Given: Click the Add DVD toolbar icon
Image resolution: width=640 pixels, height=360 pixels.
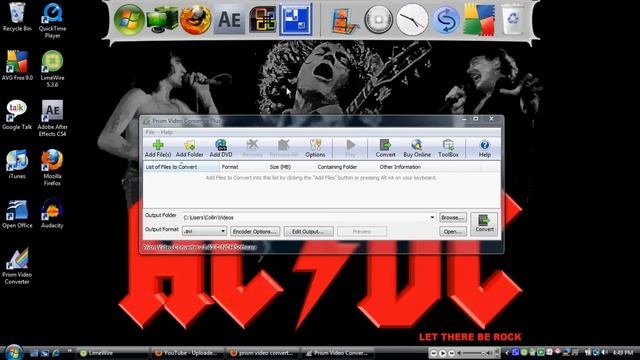Looking at the screenshot, I should (221, 148).
